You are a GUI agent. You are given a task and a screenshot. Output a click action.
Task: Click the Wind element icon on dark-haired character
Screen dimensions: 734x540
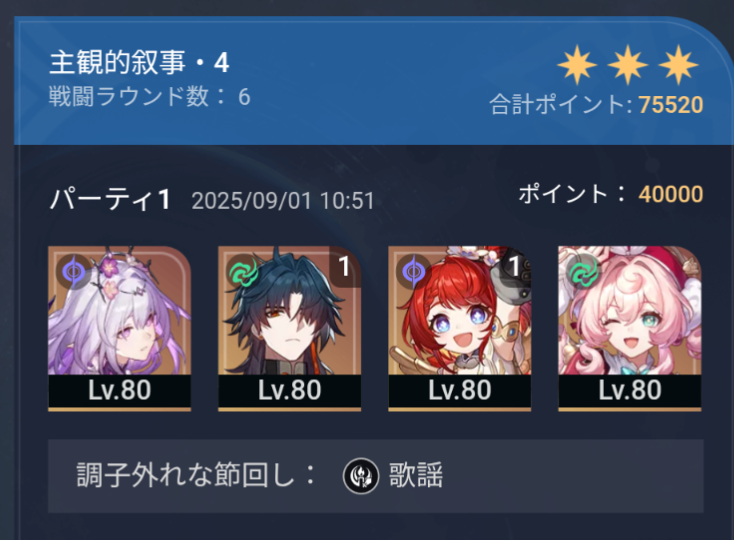(243, 271)
